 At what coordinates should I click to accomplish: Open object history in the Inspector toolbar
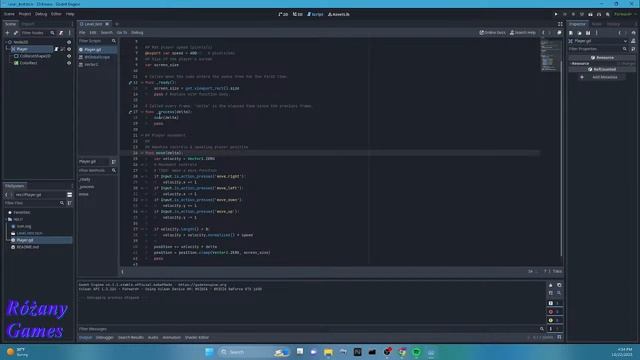633,33
